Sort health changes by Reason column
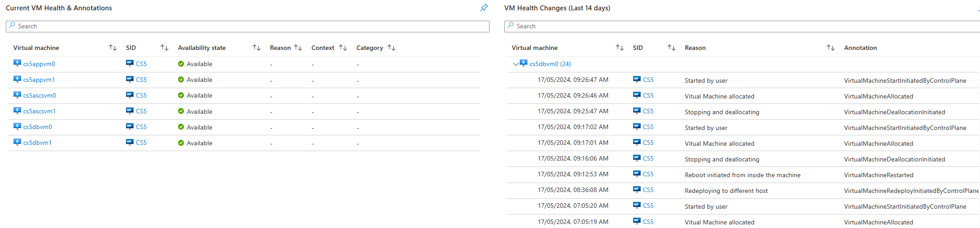This screenshot has width=980, height=228. click(x=831, y=48)
